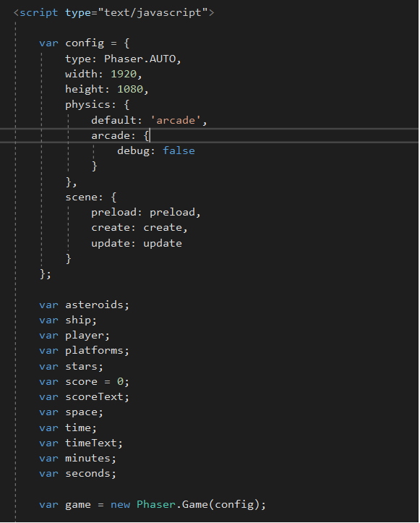
Task: Click the platforms variable name
Action: [94, 351]
